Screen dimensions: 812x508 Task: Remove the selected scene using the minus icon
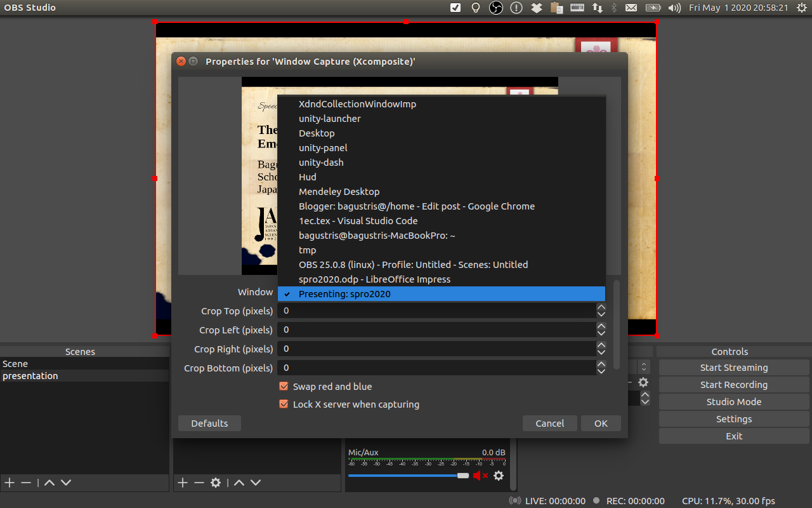tap(25, 483)
